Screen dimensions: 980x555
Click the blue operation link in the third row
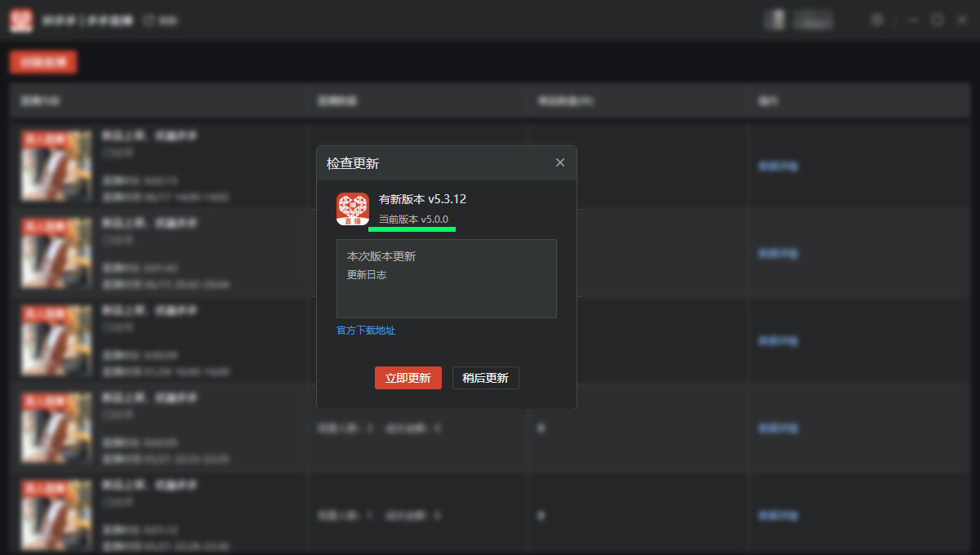777,341
